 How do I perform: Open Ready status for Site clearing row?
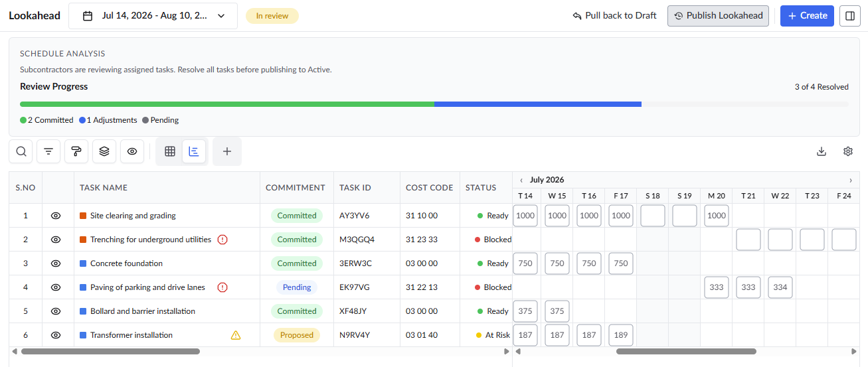point(493,216)
